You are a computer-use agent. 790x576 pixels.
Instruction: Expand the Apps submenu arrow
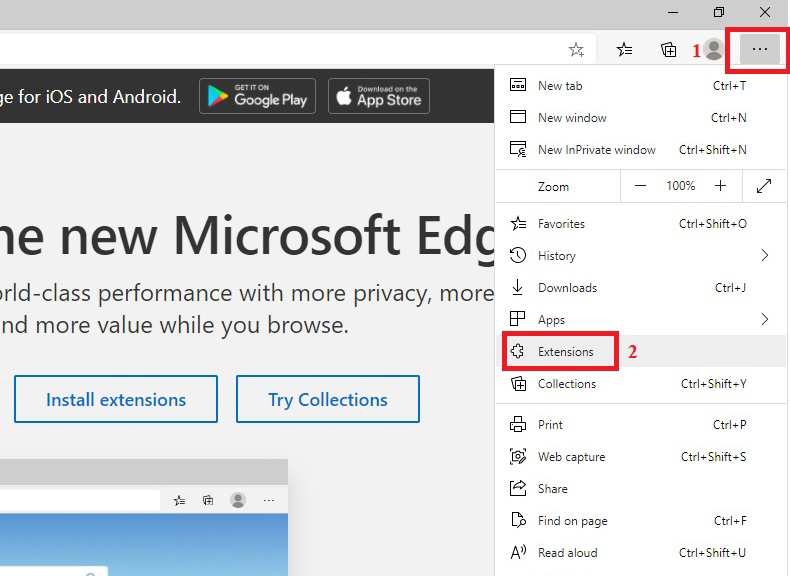(x=765, y=319)
